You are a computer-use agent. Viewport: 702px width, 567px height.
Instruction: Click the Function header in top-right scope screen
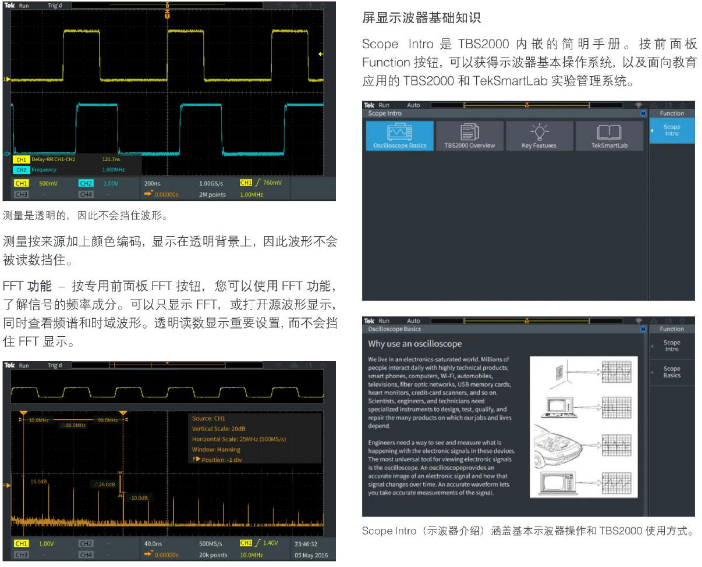[672, 113]
